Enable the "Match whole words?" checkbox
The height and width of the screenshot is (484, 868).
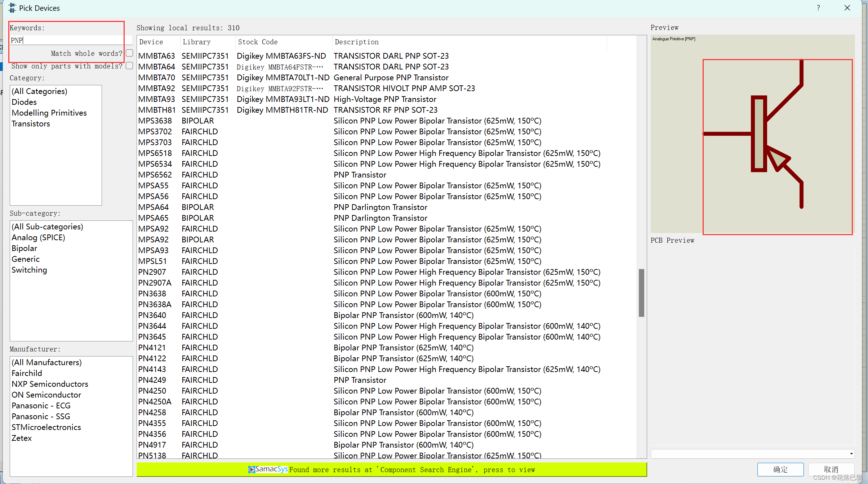pos(129,53)
